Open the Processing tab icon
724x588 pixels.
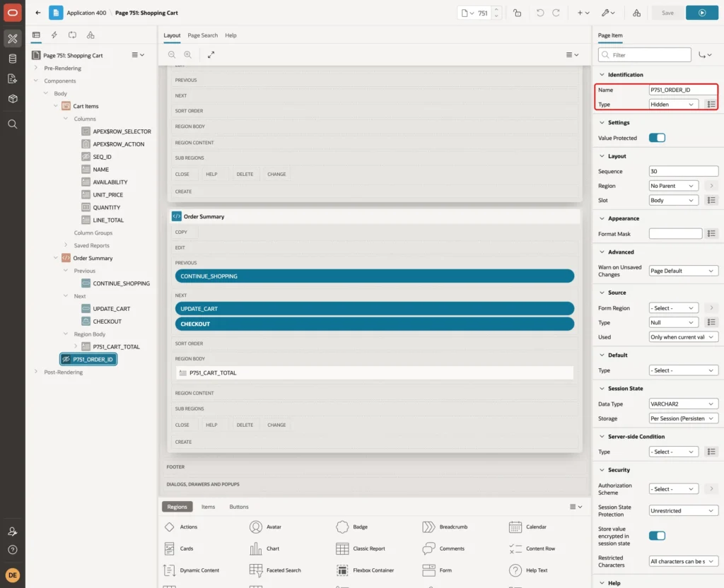tap(73, 35)
